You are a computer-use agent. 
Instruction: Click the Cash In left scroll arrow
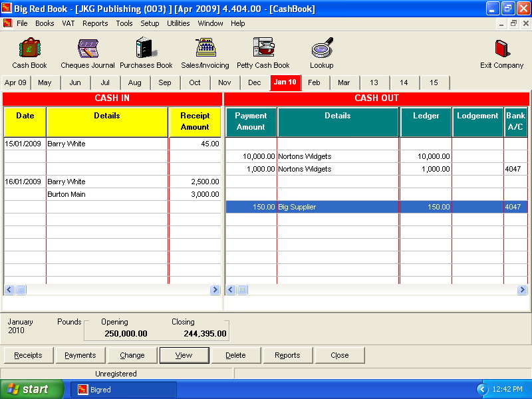click(9, 290)
